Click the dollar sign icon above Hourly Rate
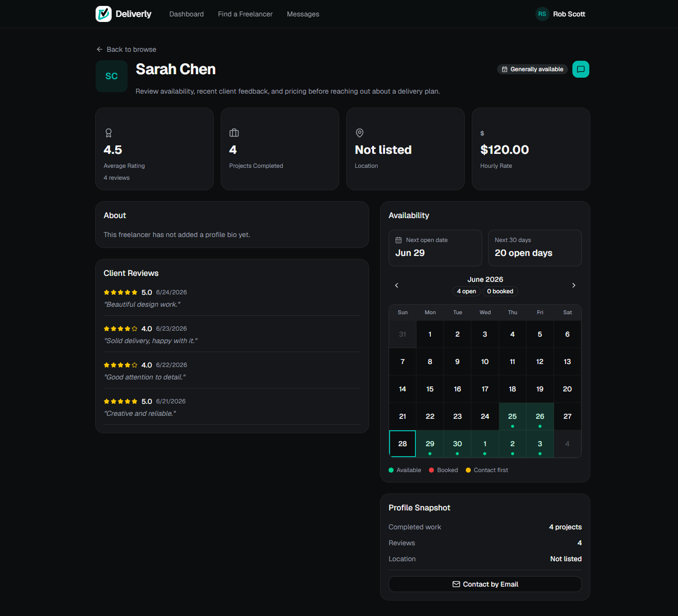678x616 pixels. tap(482, 133)
